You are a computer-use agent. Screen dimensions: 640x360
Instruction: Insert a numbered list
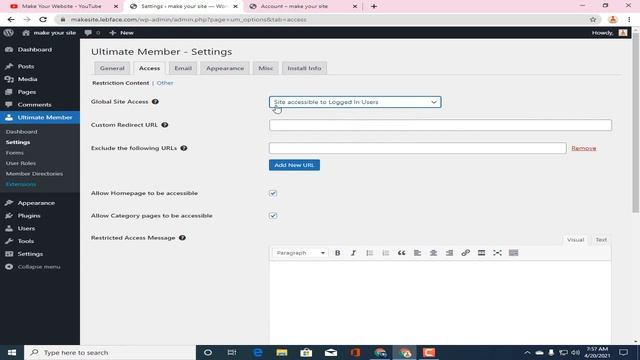click(385, 253)
